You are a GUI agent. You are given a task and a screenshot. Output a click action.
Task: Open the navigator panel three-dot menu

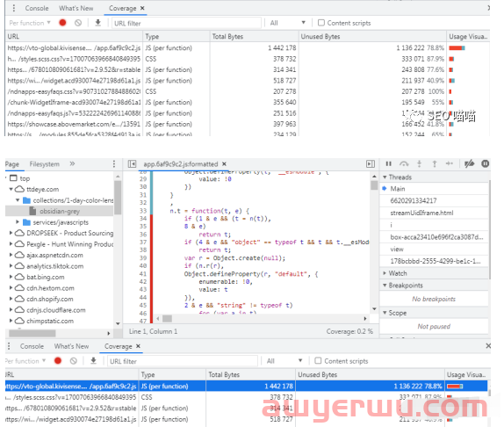click(114, 164)
